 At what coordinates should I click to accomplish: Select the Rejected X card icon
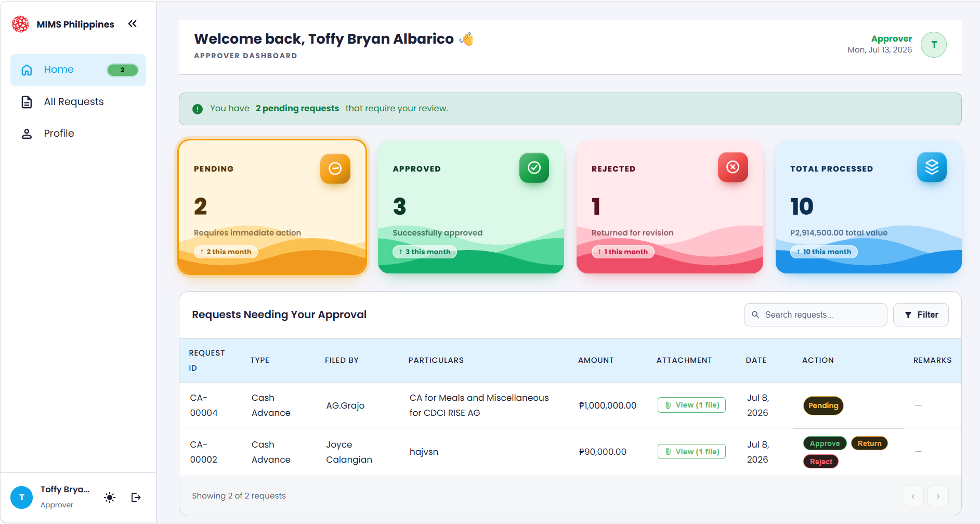tap(733, 167)
